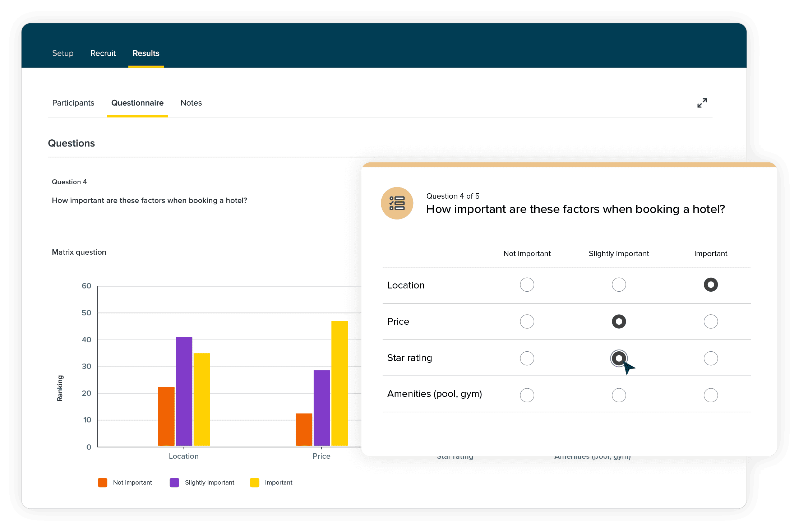Select Important for Location
Screen dimensions: 808x532
(710, 285)
